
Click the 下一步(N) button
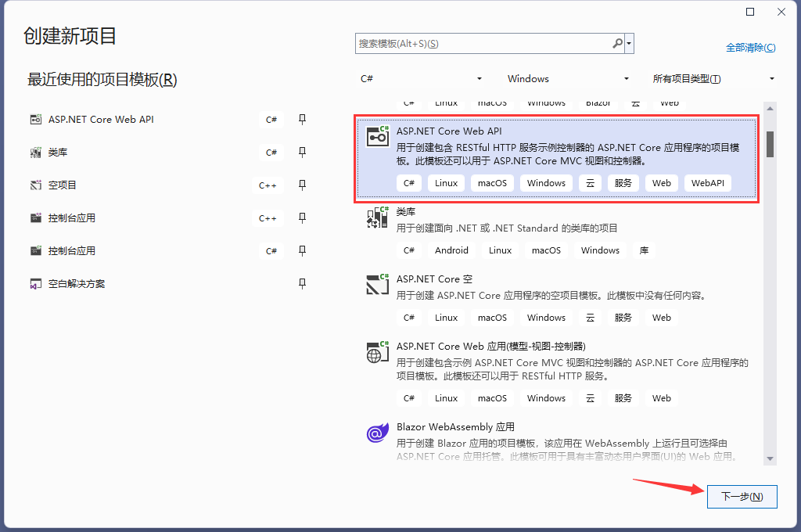742,497
